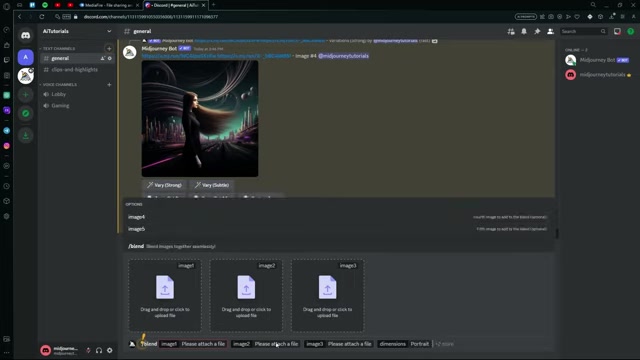Screen dimensions: 640x360
Task: Toggle the member list icon
Action: pos(550,31)
